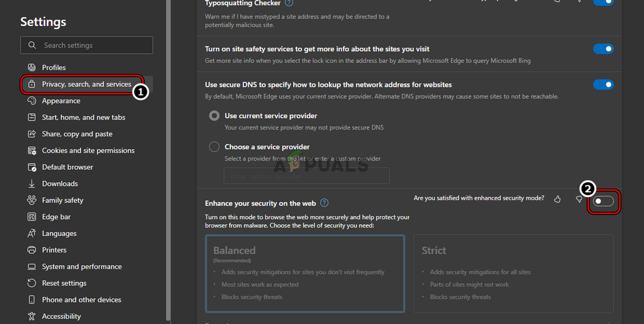
Task: Toggle the secure DNS switch
Action: pyautogui.click(x=603, y=84)
